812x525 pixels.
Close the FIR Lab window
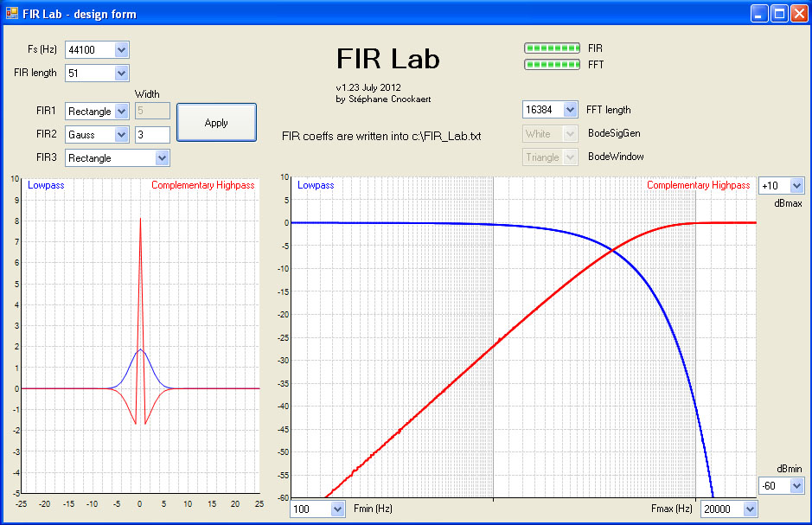tap(798, 14)
